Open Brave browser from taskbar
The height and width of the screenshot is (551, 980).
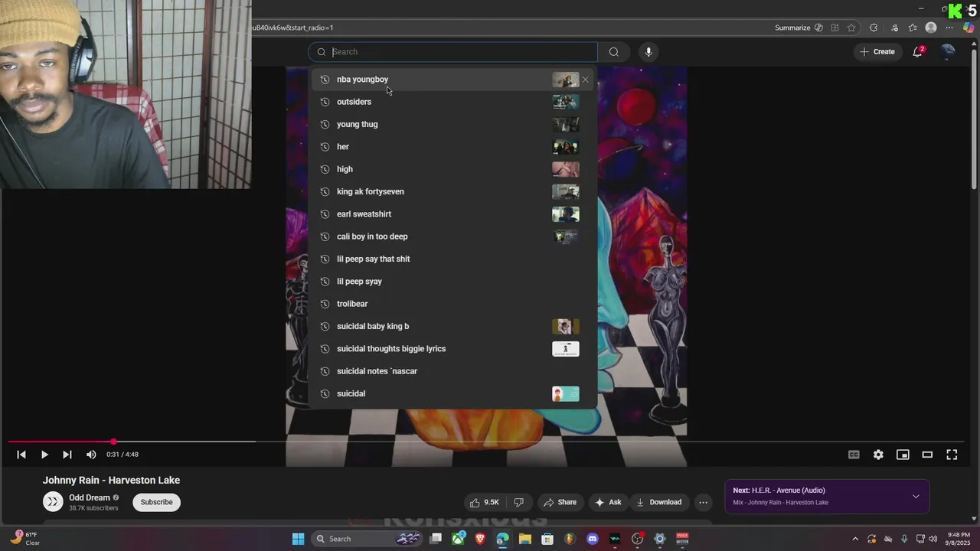coord(480,539)
